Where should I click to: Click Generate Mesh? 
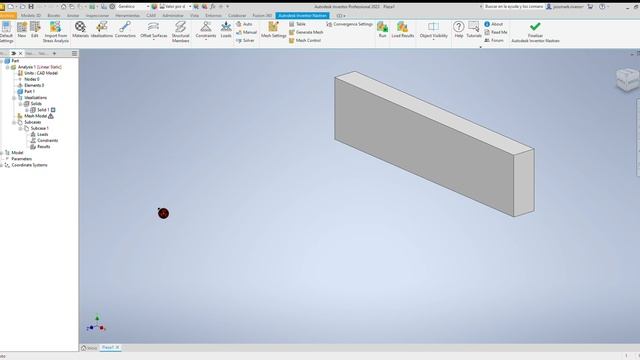coord(306,32)
